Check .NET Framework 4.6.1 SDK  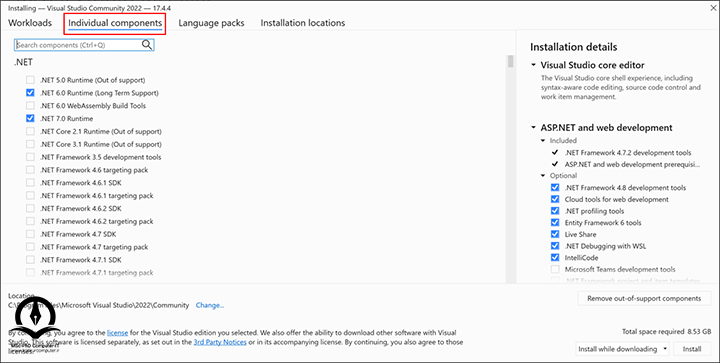click(30, 183)
